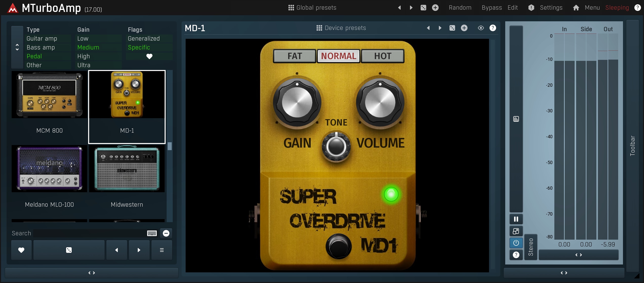Click the meter histogram icon
This screenshot has width=644, height=283.
(516, 119)
